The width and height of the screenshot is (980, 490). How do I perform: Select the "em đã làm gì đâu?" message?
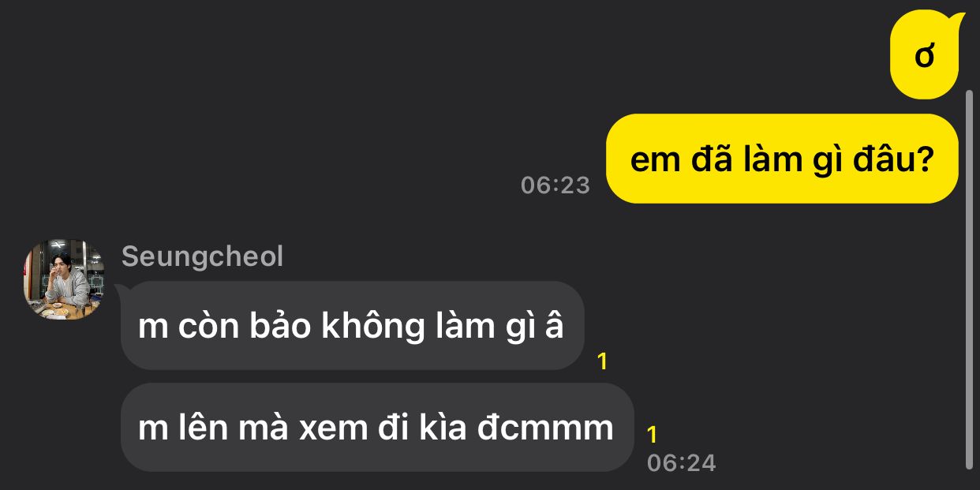(x=782, y=159)
